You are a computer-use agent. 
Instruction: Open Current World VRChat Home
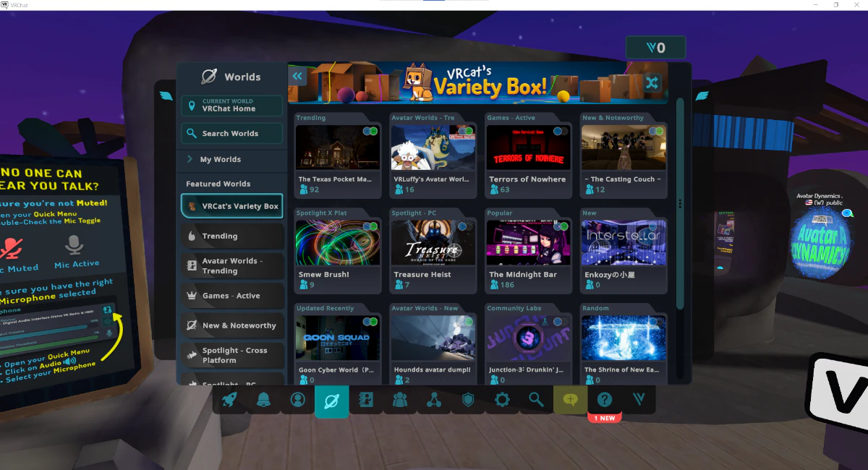[231, 106]
